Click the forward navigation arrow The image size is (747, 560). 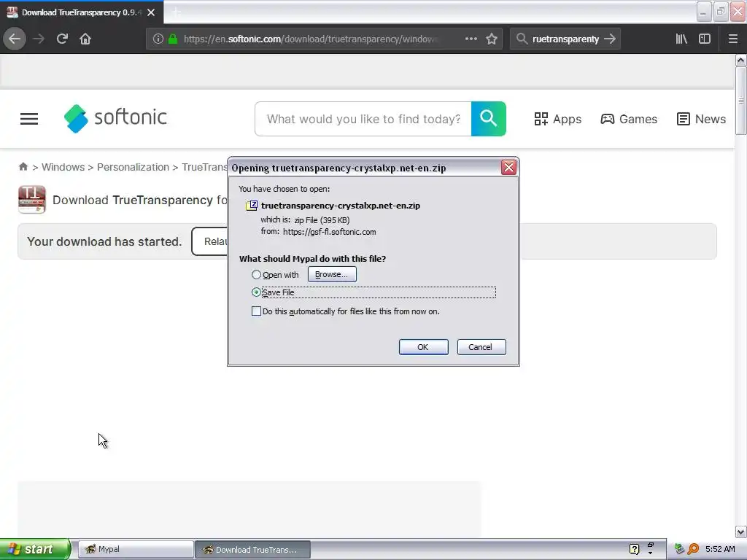pos(39,39)
